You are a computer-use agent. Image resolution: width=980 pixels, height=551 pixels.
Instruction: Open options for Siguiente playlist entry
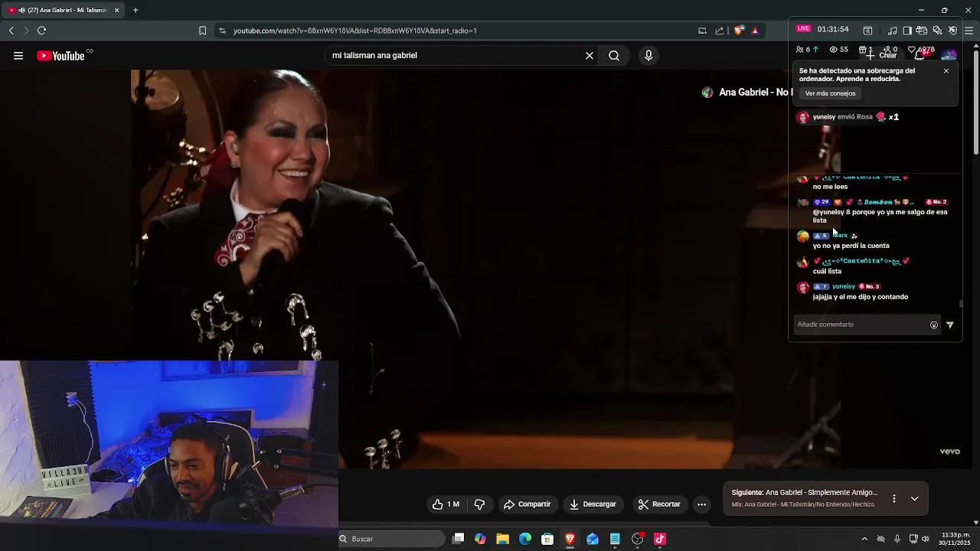pos(893,498)
